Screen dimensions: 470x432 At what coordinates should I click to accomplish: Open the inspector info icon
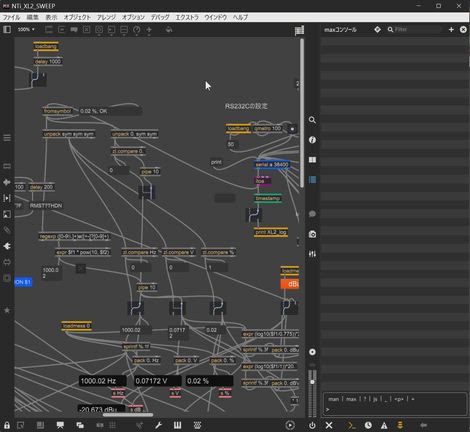pyautogui.click(x=312, y=140)
